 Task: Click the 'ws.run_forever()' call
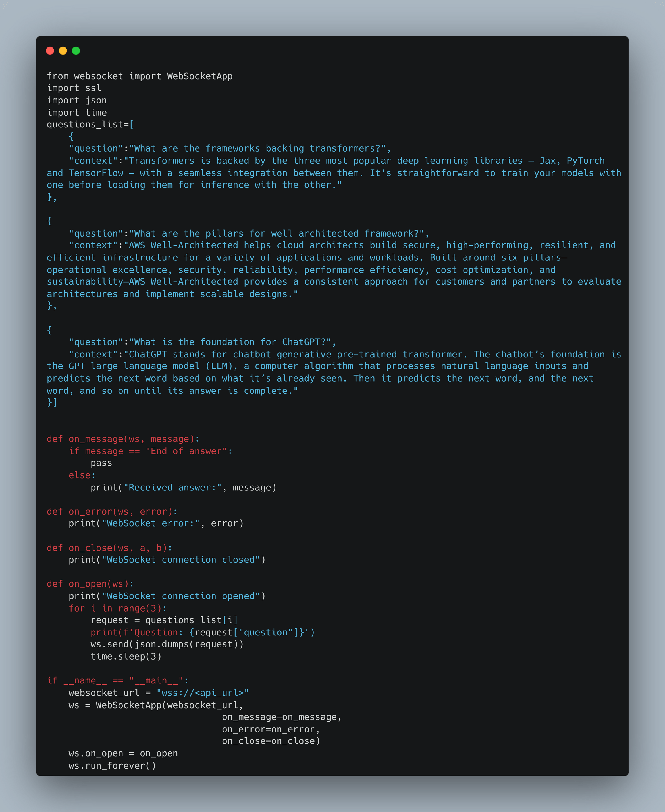(x=112, y=766)
